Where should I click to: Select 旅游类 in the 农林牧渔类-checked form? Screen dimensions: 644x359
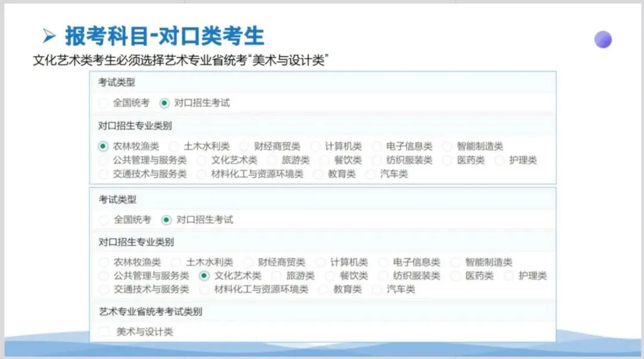tap(272, 160)
